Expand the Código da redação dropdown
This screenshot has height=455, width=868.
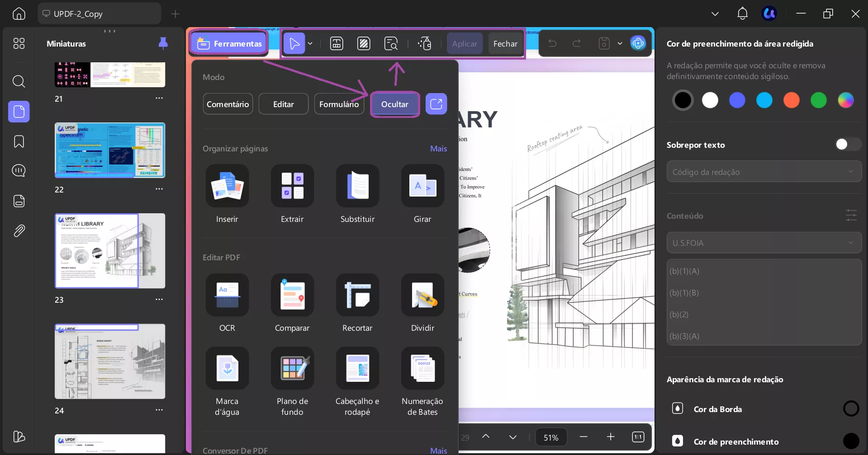764,172
